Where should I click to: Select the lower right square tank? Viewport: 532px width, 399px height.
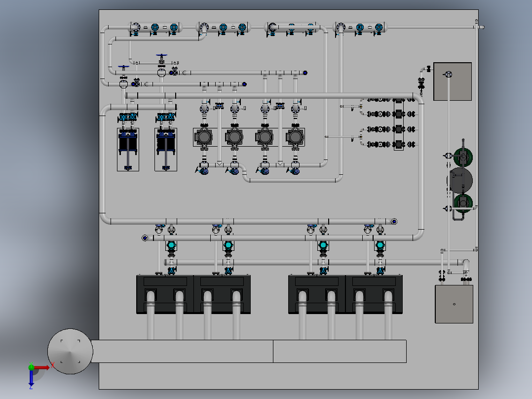coord(454,304)
